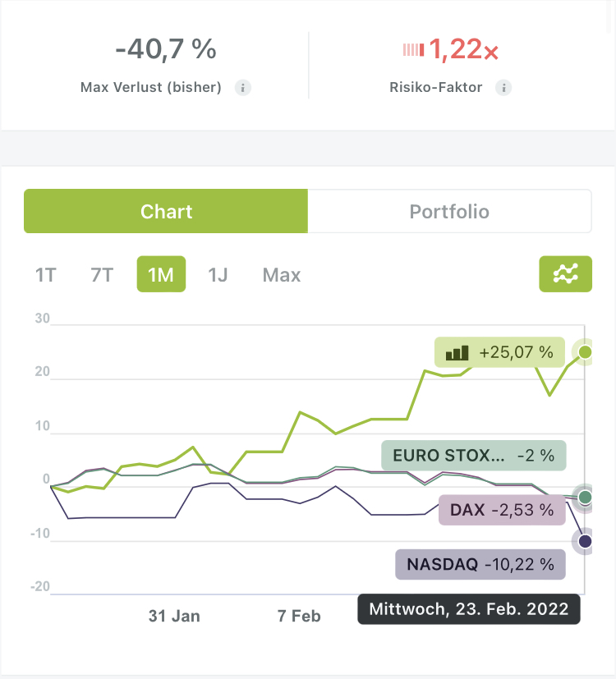Screen dimensions: 616x679
Task: Select the 1M time range
Action: [x=161, y=275]
